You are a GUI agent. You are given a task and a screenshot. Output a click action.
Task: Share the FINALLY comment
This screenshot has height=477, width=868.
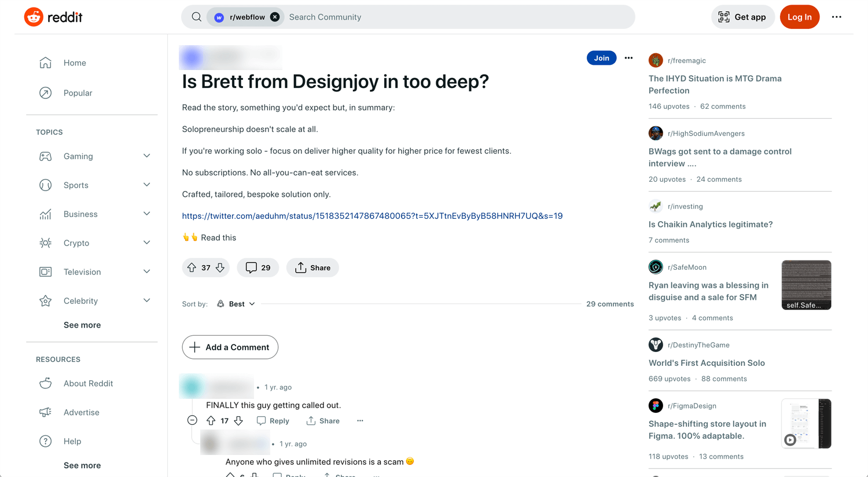(x=323, y=421)
